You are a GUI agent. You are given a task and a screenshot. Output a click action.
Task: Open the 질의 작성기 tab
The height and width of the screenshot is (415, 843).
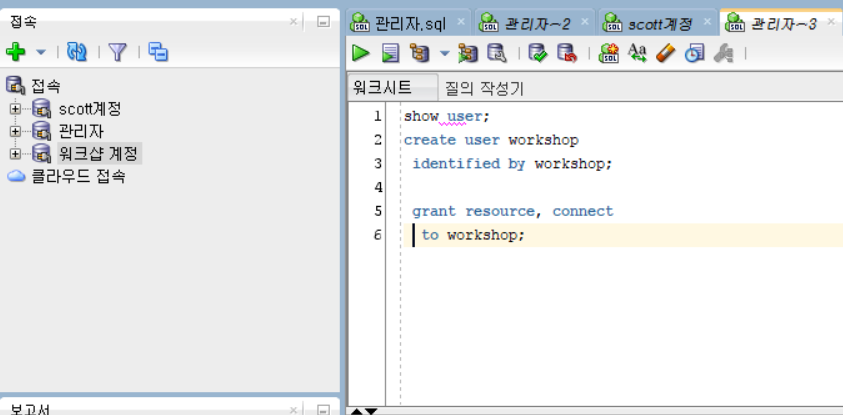(484, 88)
